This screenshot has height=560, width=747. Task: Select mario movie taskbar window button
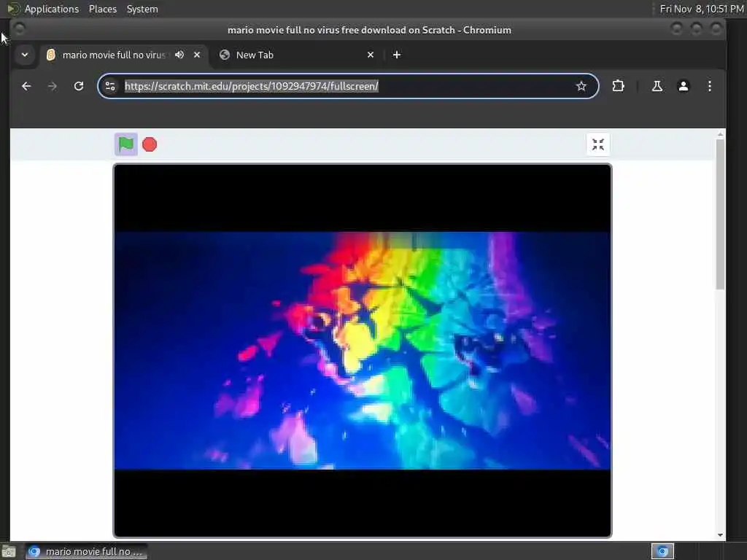[86, 551]
